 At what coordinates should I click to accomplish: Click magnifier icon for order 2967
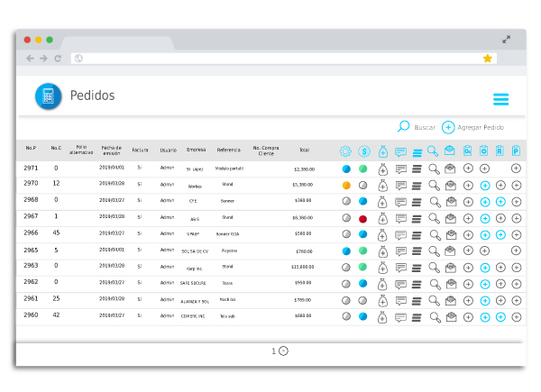coord(434,217)
